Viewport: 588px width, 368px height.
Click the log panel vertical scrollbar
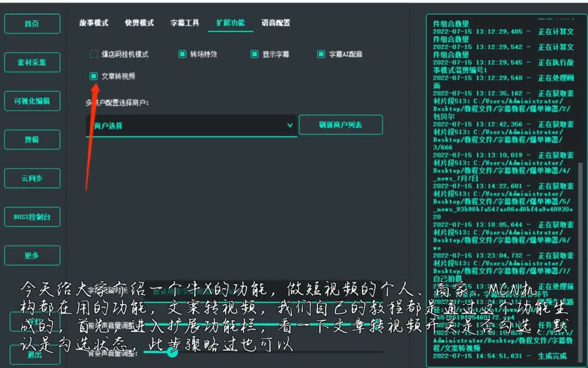click(581, 262)
